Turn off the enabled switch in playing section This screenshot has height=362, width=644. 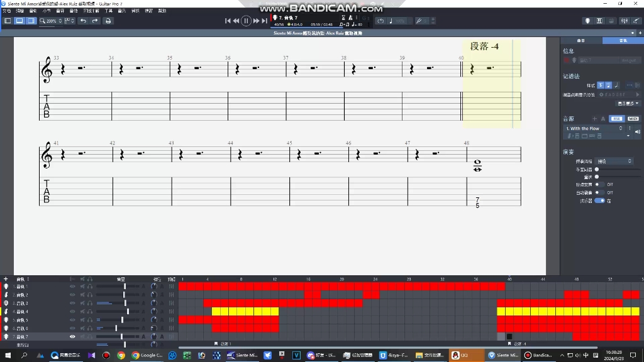click(599, 200)
